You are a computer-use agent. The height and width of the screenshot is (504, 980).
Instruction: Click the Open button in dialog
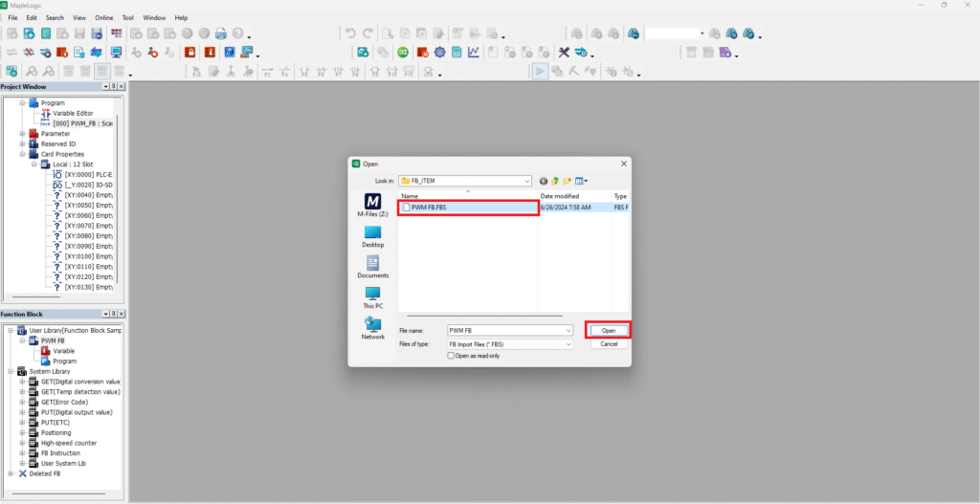click(608, 330)
